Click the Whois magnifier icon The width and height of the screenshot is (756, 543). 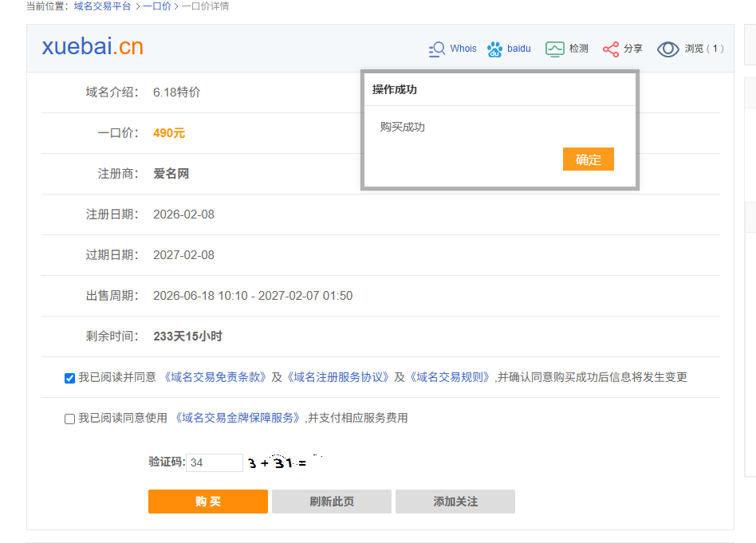tap(437, 49)
